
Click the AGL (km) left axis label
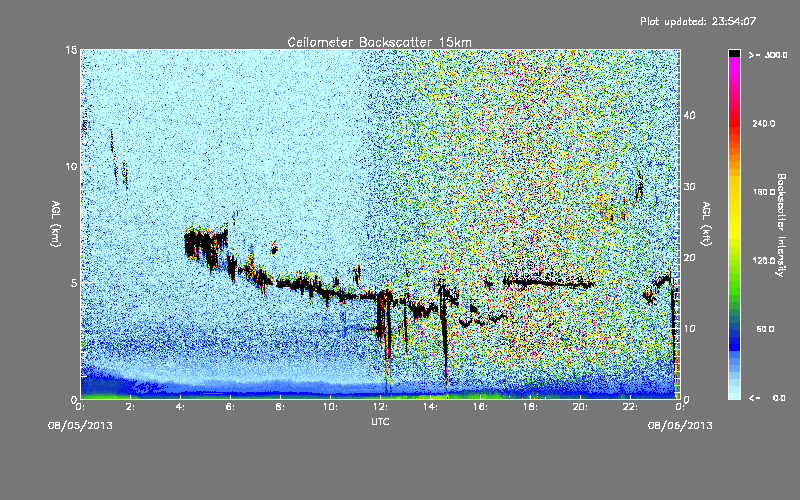tap(56, 223)
